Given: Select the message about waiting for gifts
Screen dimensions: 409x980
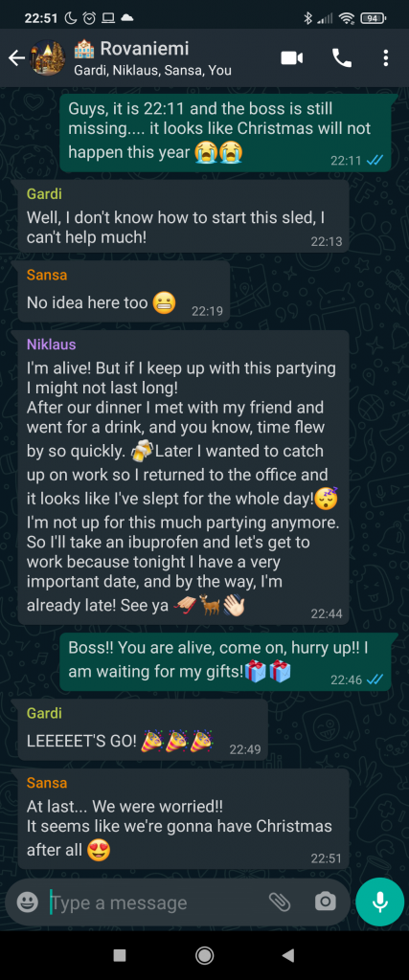Looking at the screenshot, I should 225,661.
